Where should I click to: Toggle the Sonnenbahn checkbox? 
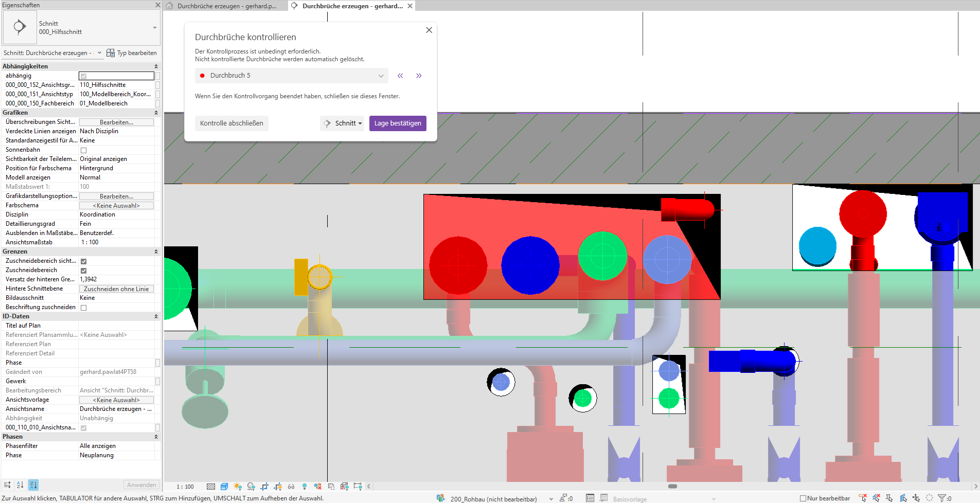pyautogui.click(x=83, y=150)
